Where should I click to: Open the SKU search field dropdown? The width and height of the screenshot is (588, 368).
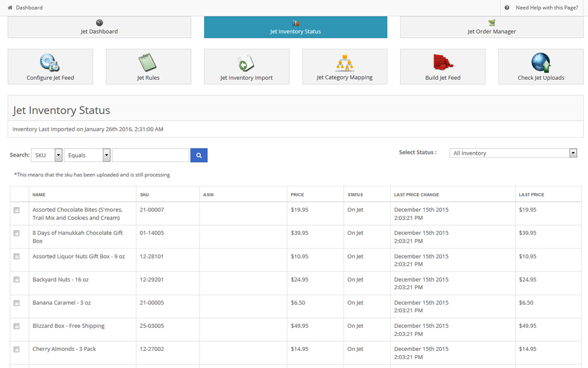tap(47, 155)
